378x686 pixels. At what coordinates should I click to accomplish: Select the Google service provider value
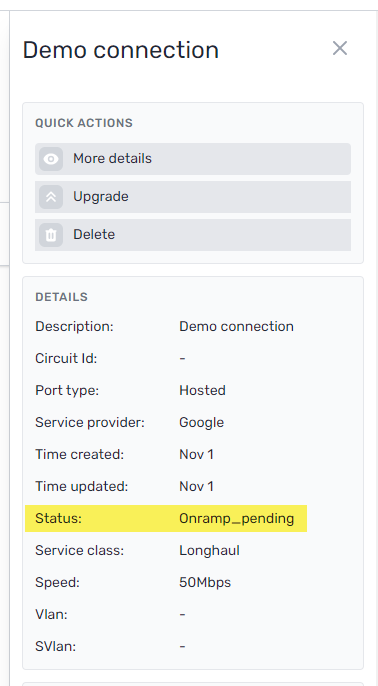point(201,423)
